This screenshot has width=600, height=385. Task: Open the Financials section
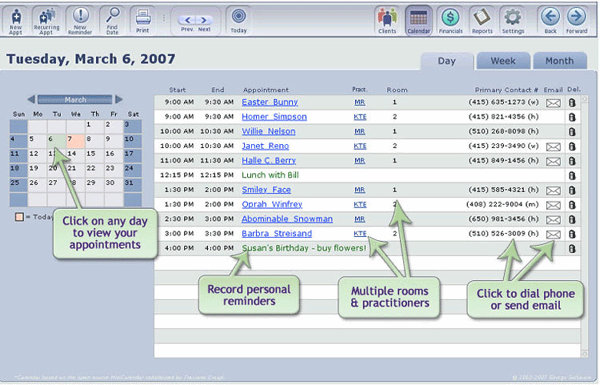click(450, 21)
